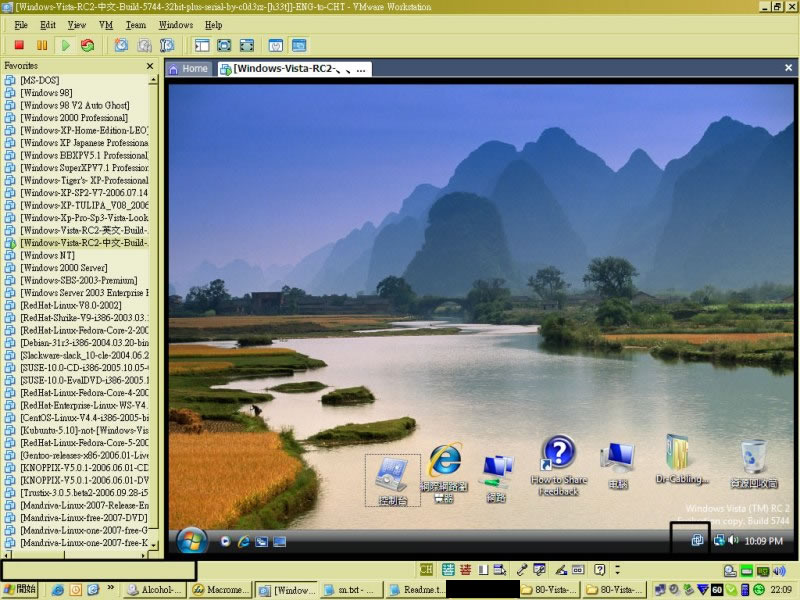
Task: Switch to sn.txt taskbar button
Action: click(351, 590)
